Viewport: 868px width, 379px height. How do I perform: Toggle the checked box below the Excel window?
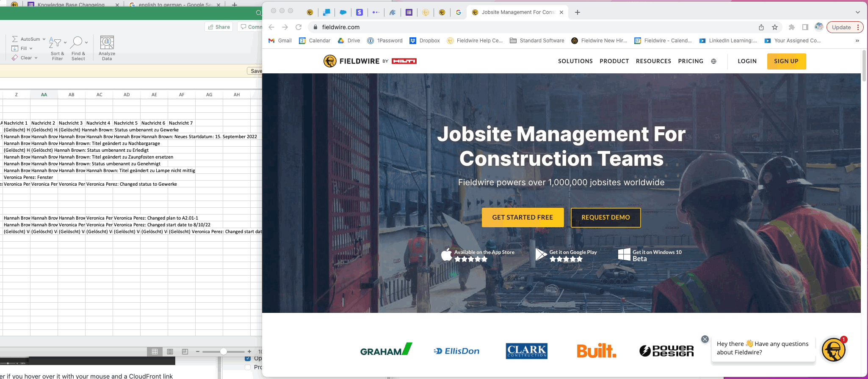(248, 359)
